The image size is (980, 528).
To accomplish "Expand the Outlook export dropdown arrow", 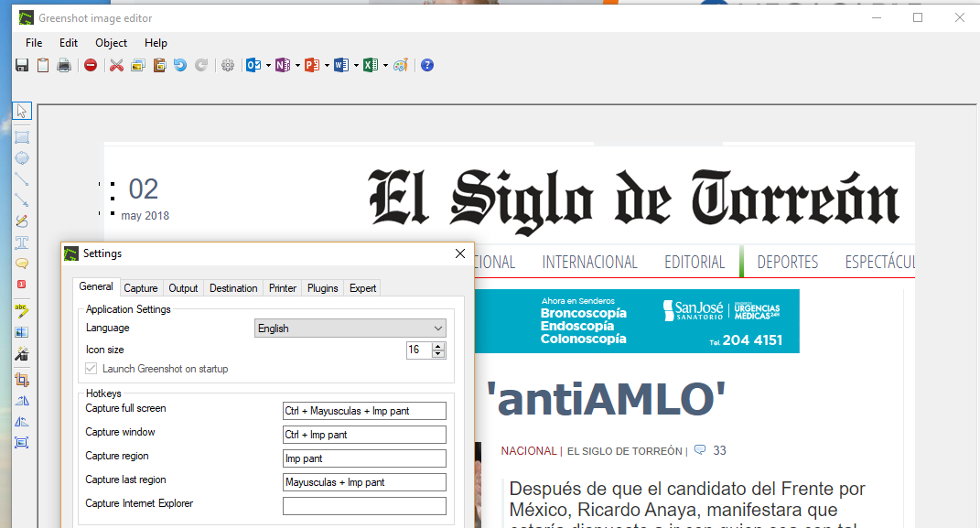I will 268,65.
